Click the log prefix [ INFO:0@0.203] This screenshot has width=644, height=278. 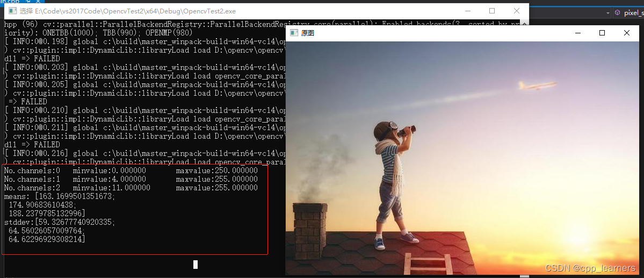(36, 67)
